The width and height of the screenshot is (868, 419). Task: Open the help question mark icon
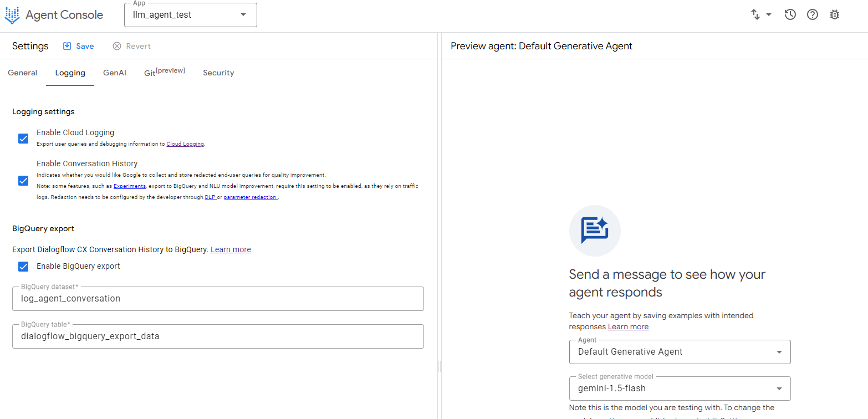pyautogui.click(x=813, y=15)
